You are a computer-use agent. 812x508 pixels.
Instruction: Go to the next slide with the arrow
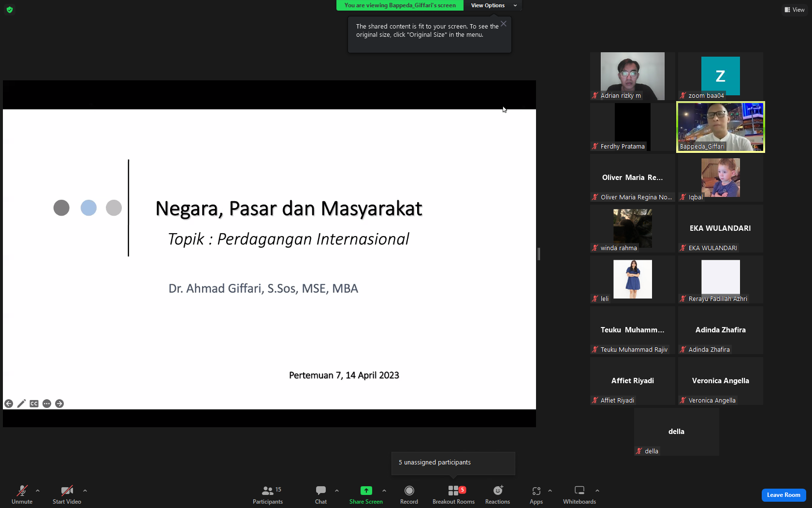pos(59,403)
